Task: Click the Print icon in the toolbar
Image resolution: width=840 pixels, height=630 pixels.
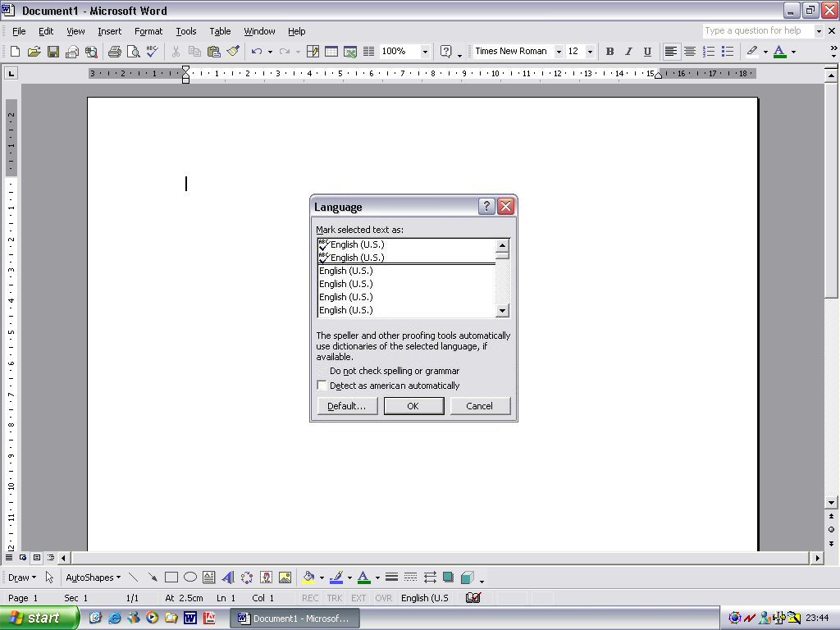Action: click(x=114, y=52)
